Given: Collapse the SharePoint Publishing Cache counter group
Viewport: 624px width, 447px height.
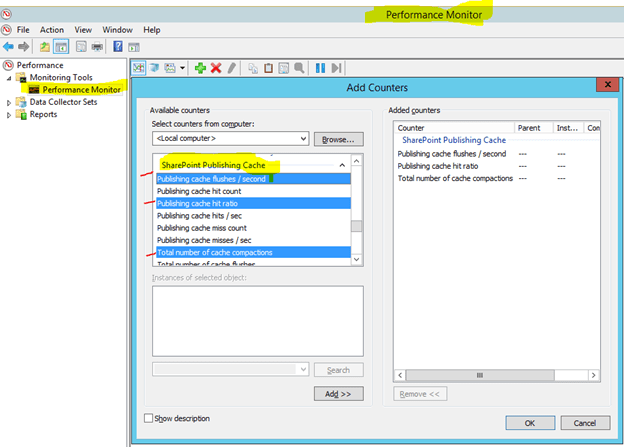Looking at the screenshot, I should (x=342, y=164).
